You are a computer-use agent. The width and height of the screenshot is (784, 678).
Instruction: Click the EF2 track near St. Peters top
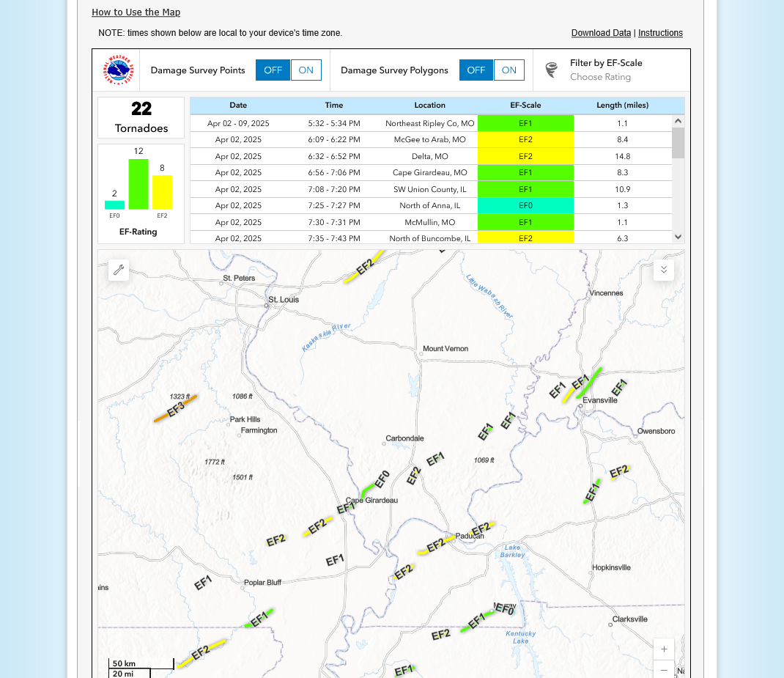[x=364, y=268]
